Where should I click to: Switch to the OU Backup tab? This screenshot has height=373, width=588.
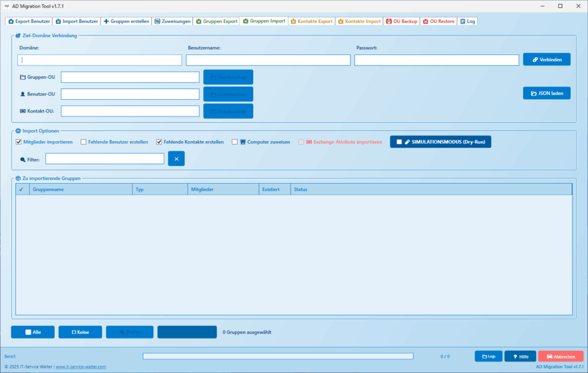point(401,21)
